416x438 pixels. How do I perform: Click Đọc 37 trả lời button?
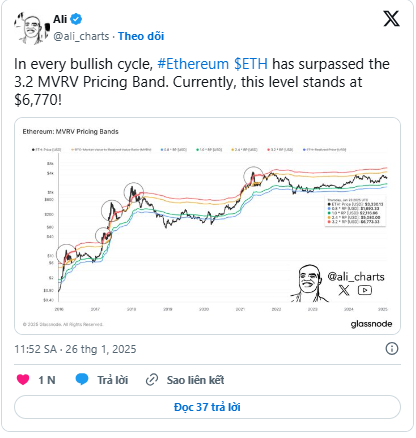click(x=207, y=407)
